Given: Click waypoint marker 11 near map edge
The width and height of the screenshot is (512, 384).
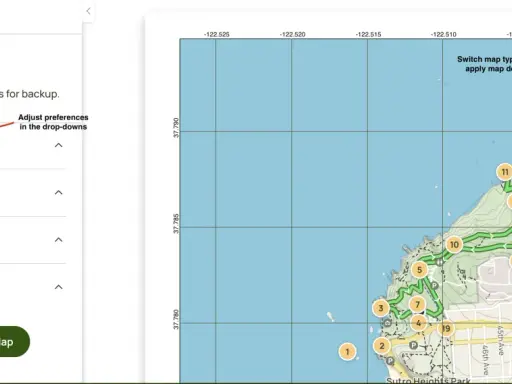Looking at the screenshot, I should coord(505,172).
